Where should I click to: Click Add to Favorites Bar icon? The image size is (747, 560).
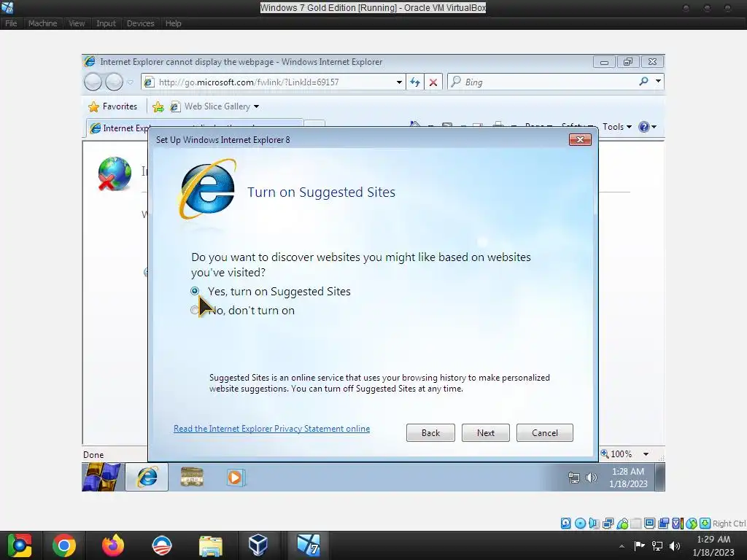click(x=158, y=106)
